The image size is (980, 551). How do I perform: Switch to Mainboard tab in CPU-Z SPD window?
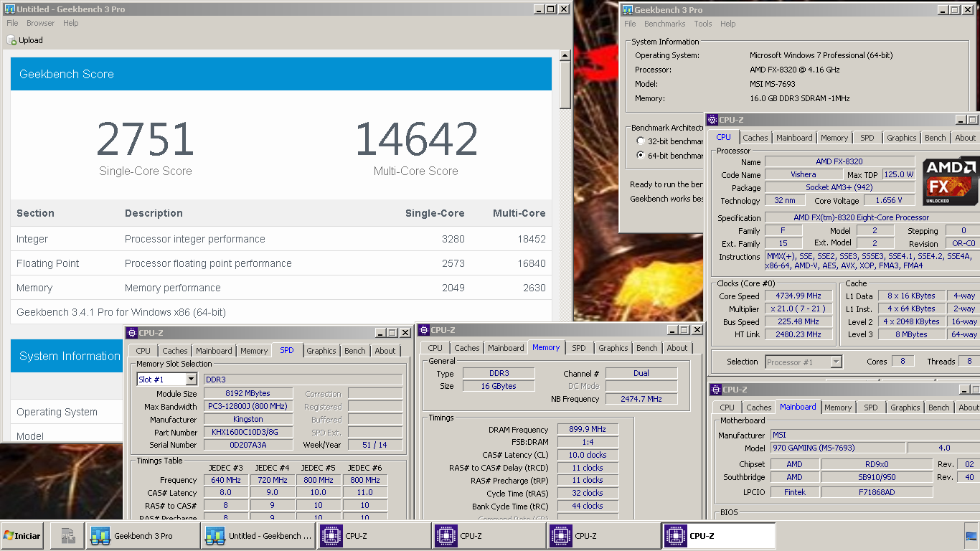tap(214, 351)
